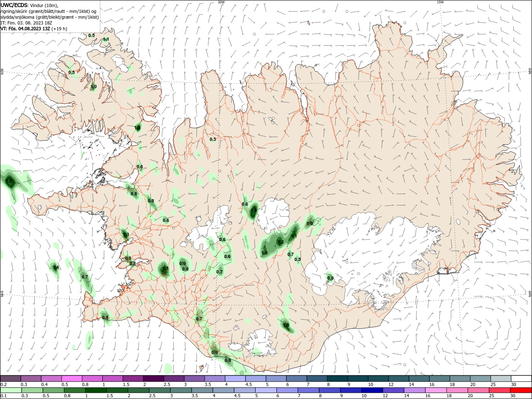Select the teal 12 snow-scale swatch
The height and width of the screenshot is (399, 532).
[x=399, y=379]
